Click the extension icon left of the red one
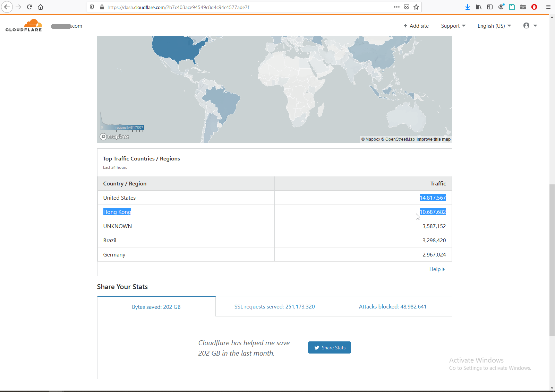 523,7
